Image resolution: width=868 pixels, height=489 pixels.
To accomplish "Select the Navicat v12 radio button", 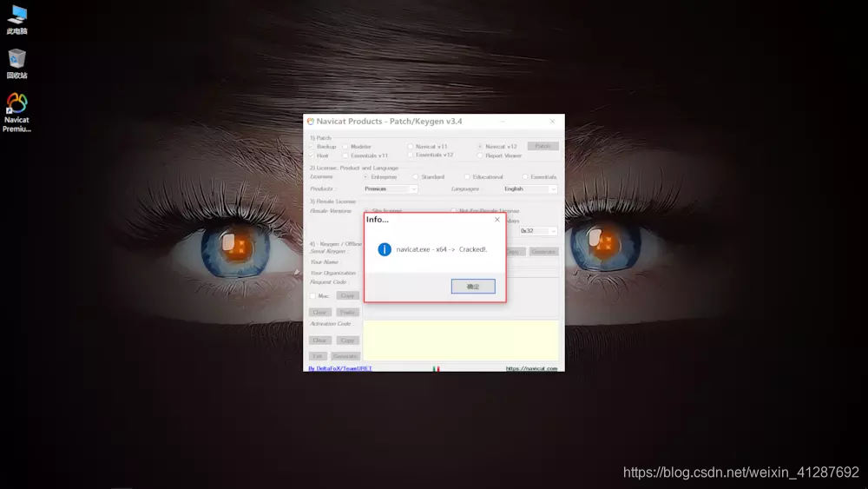I will 480,147.
